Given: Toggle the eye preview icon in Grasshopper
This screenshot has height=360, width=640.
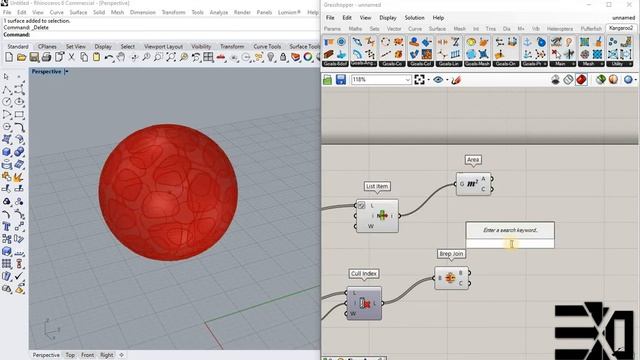Looking at the screenshot, I should [438, 80].
